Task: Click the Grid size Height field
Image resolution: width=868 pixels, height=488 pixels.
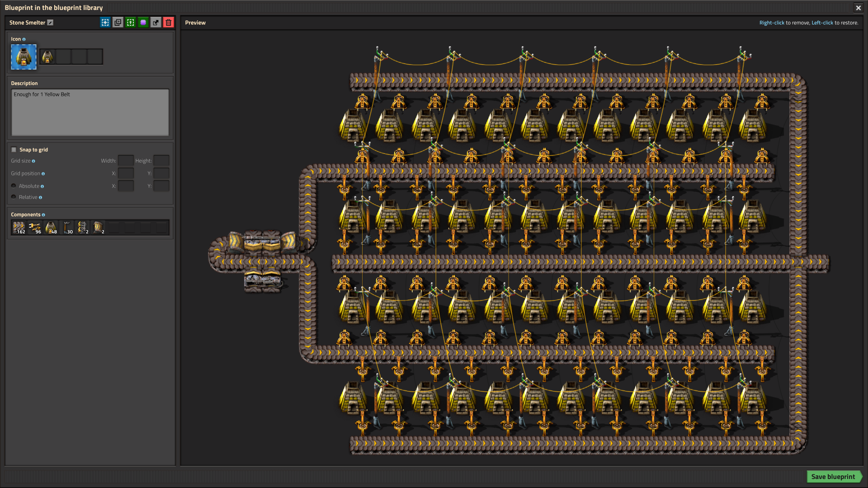Action: [161, 161]
